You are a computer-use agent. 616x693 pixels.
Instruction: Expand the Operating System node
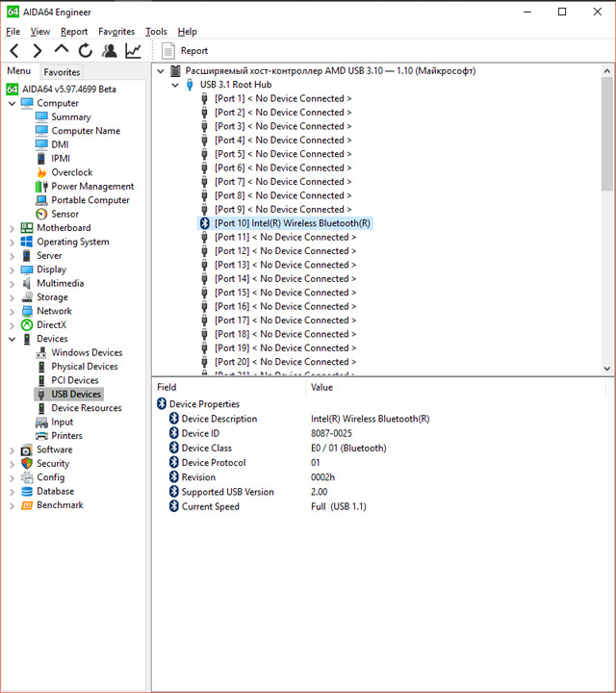[x=12, y=243]
